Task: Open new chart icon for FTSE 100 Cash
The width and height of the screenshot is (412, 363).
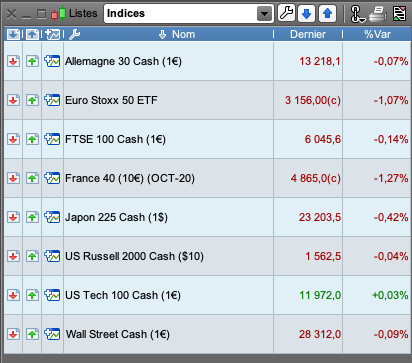Action: [52, 139]
